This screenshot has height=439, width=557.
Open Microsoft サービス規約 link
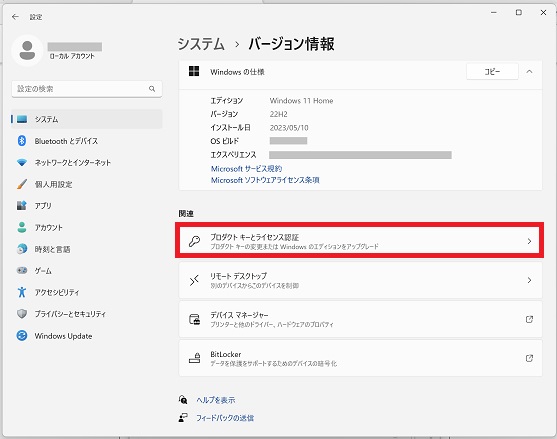click(247, 169)
